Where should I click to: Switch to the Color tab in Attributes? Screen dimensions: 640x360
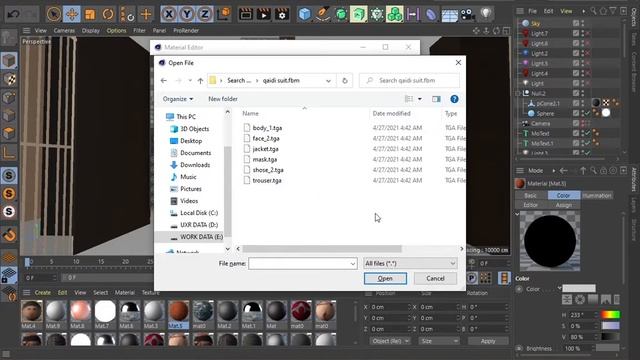pyautogui.click(x=564, y=196)
